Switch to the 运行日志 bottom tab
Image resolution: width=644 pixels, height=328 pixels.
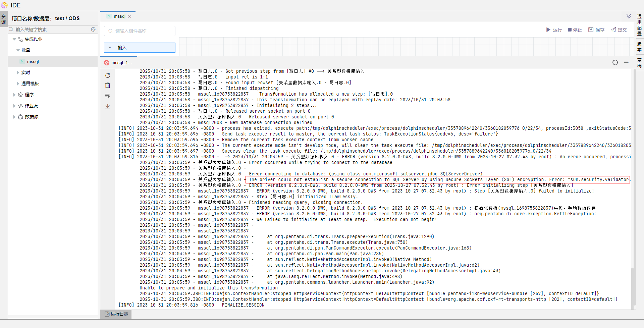tap(116, 314)
